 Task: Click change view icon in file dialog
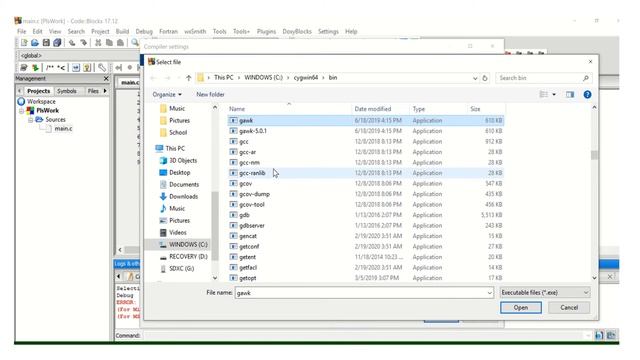coord(544,95)
